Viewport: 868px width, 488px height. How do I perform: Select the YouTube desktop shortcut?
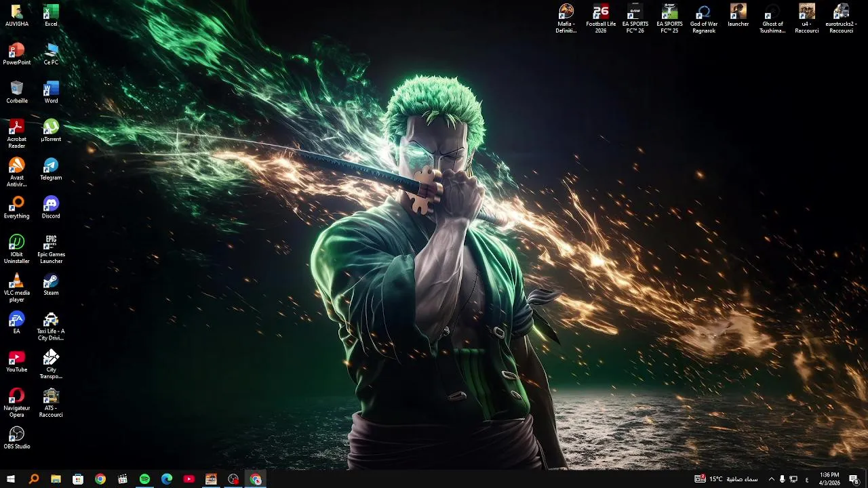click(16, 362)
